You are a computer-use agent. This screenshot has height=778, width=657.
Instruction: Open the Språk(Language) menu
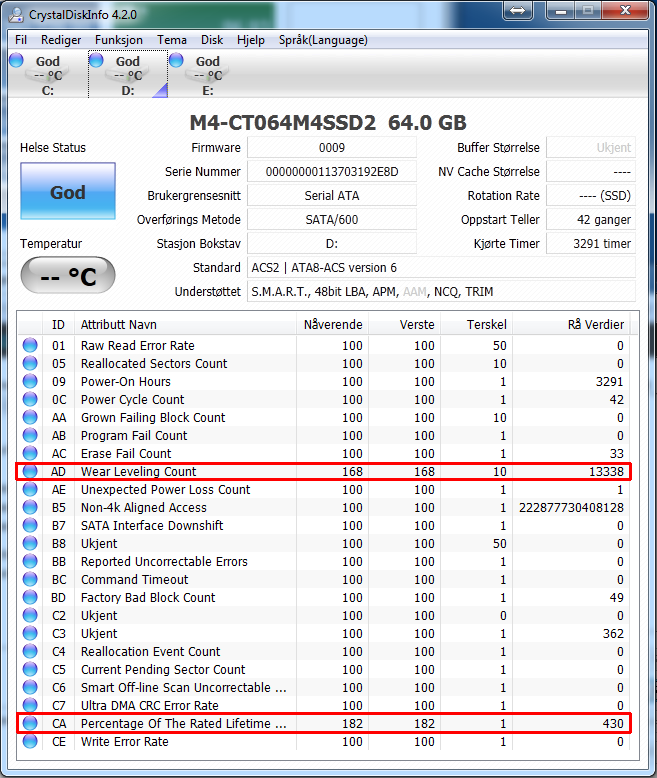[323, 40]
